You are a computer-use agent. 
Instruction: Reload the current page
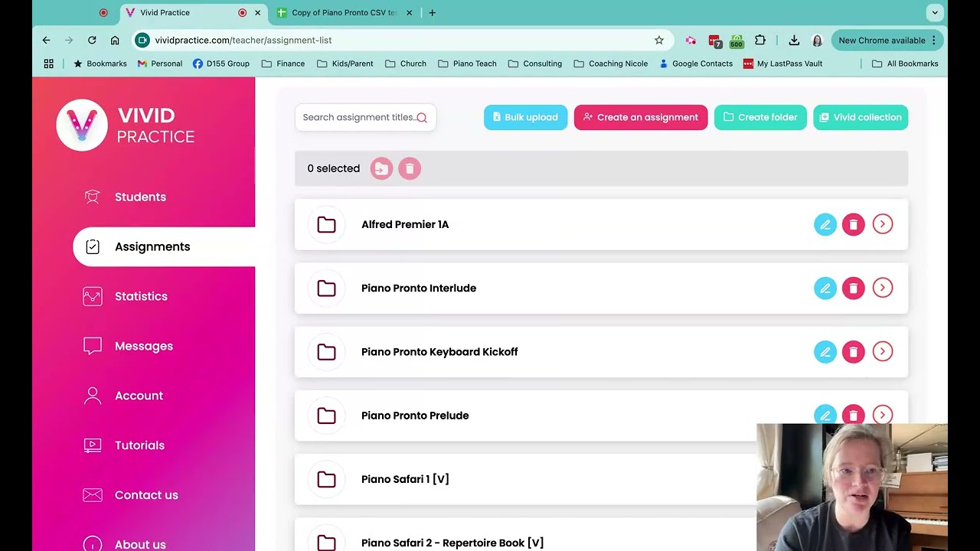coord(92,40)
